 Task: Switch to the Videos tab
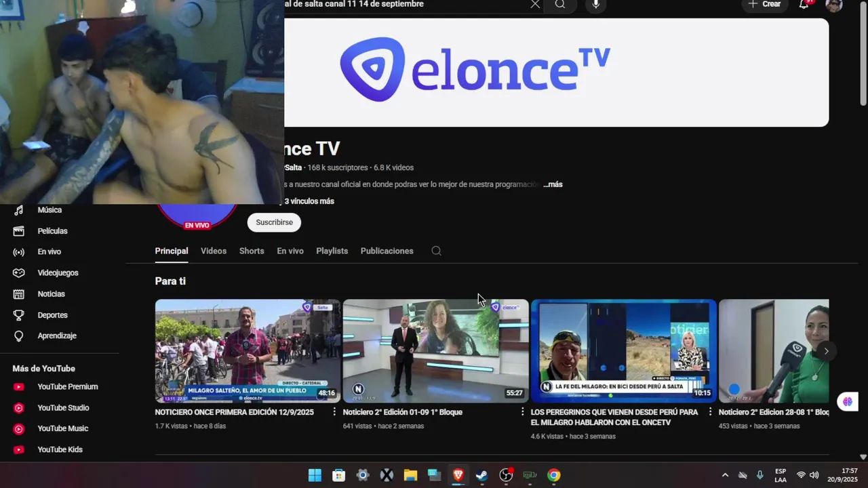point(214,251)
